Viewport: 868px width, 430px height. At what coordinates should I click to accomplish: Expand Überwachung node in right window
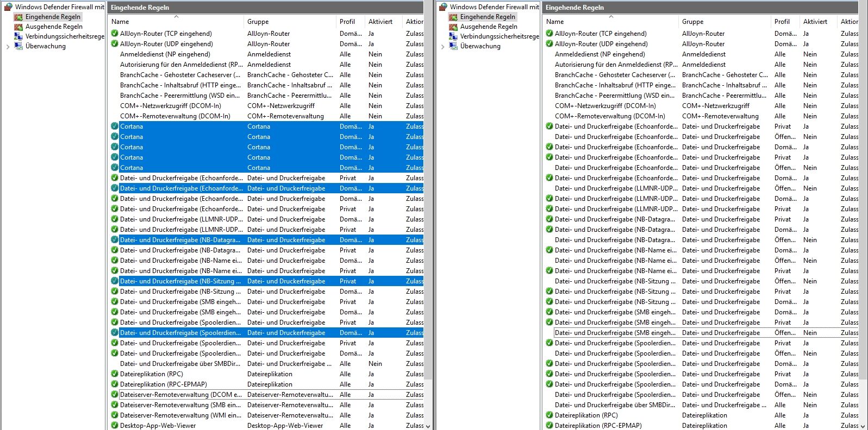(442, 47)
